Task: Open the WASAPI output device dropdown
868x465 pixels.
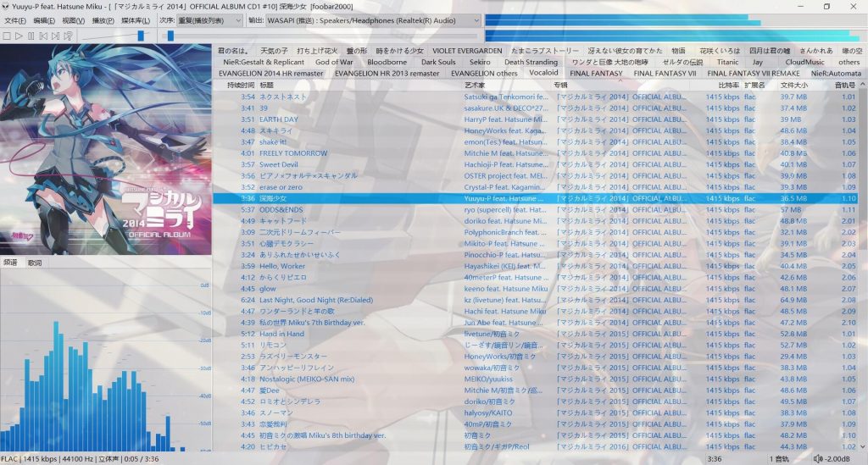Action: [373, 20]
